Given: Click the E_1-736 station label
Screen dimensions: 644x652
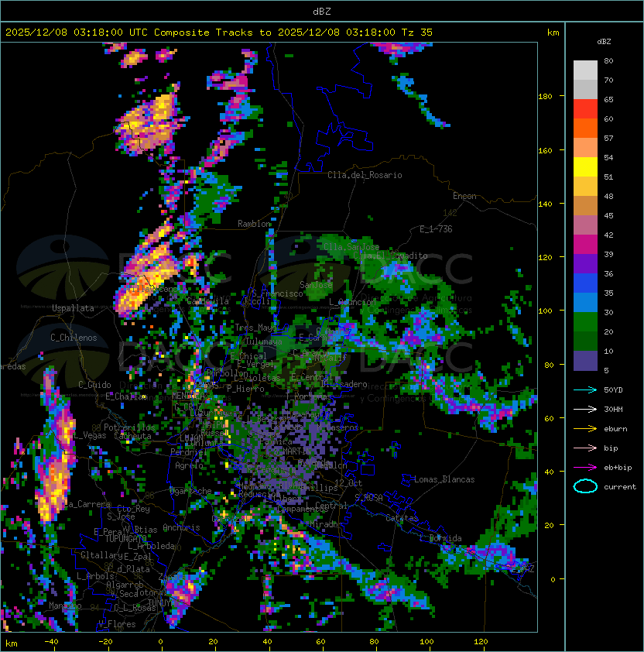Looking at the screenshot, I should 436,229.
